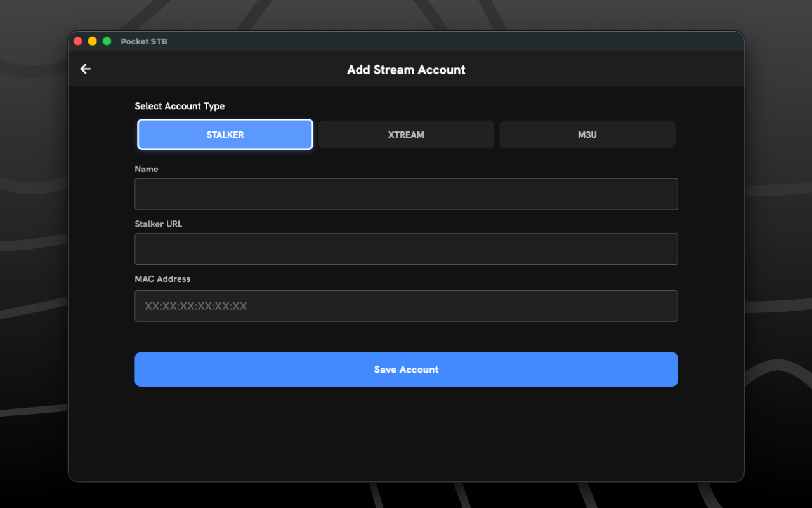Close the Pocket STB window
812x508 pixels.
point(78,41)
